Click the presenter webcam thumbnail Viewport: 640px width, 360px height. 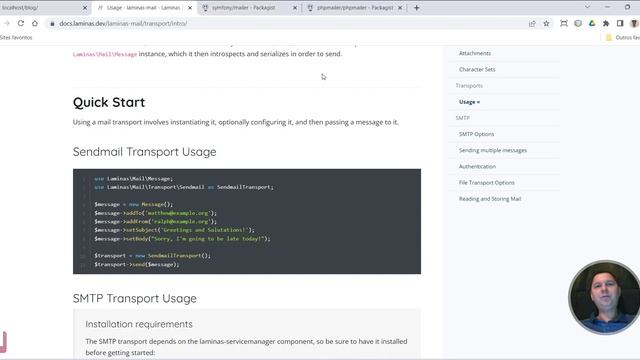[x=604, y=298]
